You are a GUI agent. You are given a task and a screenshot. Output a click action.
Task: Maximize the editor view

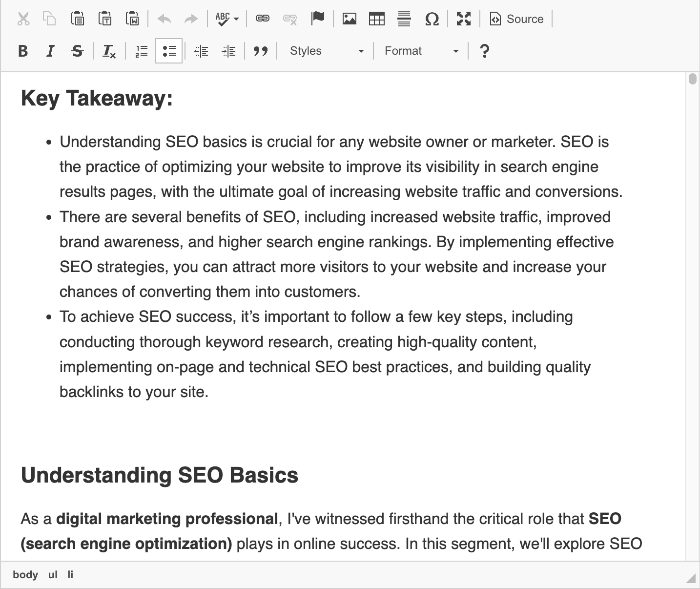463,19
